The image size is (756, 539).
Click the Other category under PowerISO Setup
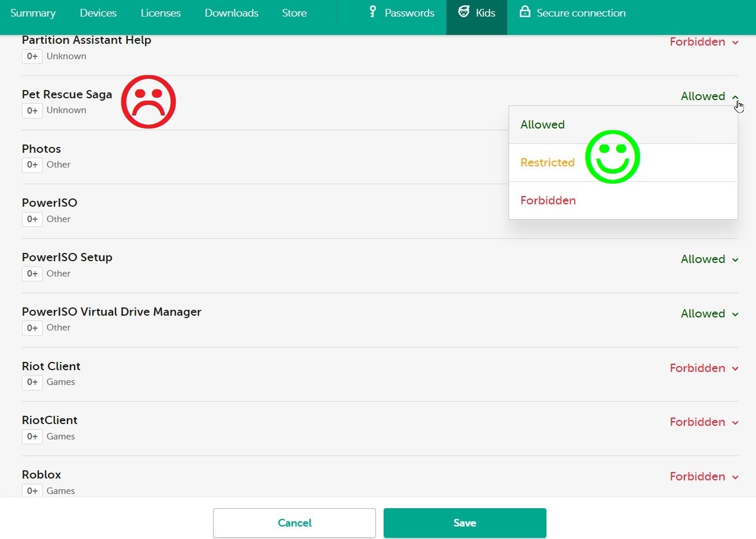point(59,274)
